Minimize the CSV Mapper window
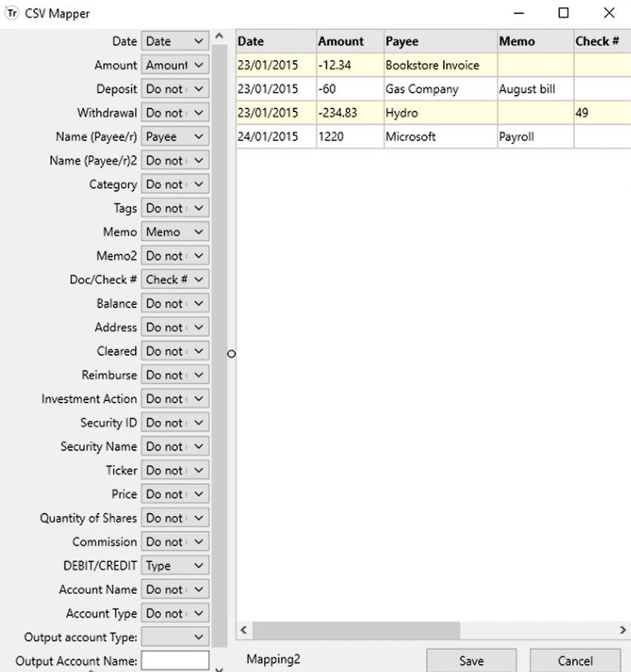This screenshot has height=672, width=631. pyautogui.click(x=519, y=13)
